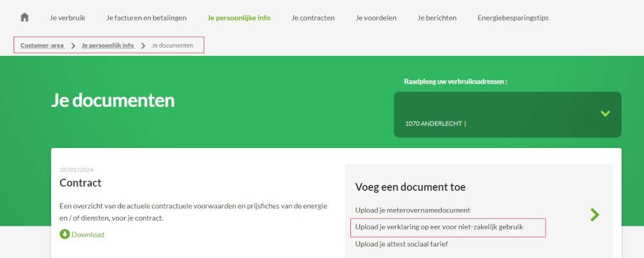Go to the home page icon

click(x=24, y=17)
